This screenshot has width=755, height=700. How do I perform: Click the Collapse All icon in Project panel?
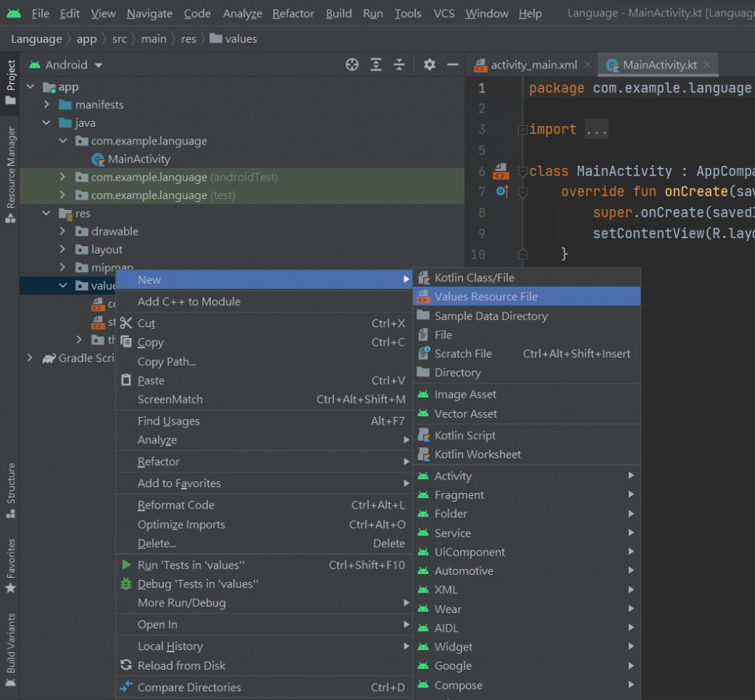(x=399, y=64)
